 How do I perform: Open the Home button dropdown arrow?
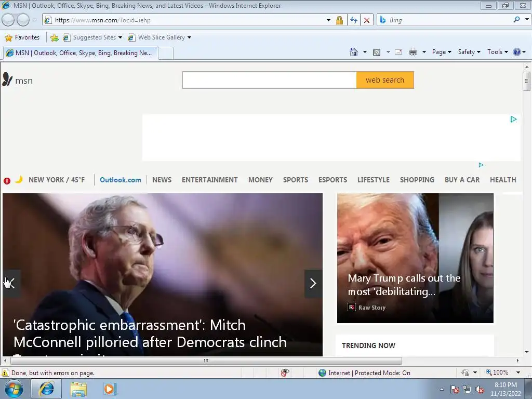tap(365, 52)
